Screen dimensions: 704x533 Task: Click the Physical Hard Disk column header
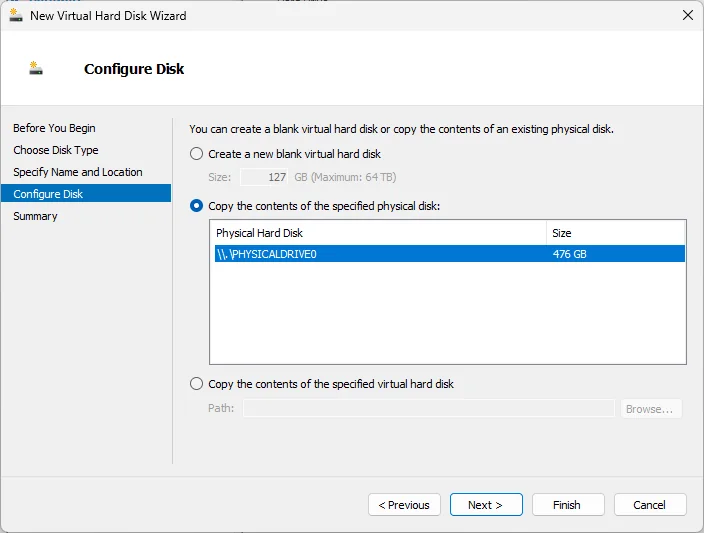(378, 233)
